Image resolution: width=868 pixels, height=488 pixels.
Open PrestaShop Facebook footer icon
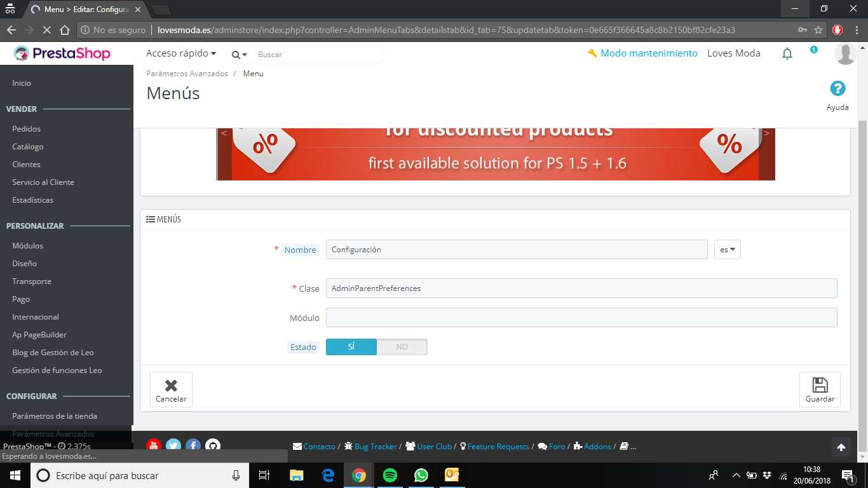(193, 446)
